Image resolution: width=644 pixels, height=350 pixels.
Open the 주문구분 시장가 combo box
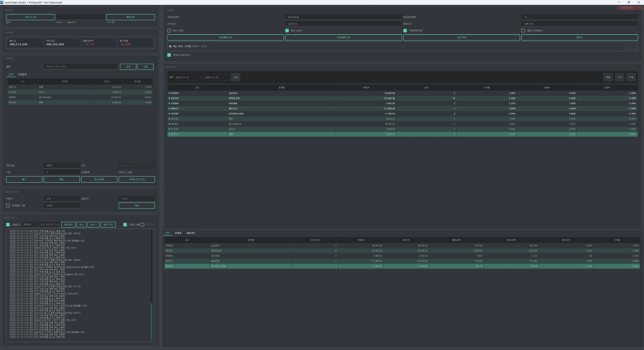tap(62, 165)
